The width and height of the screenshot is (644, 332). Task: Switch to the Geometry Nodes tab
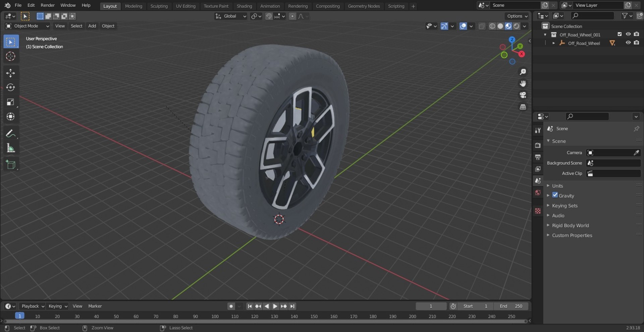[x=364, y=6]
